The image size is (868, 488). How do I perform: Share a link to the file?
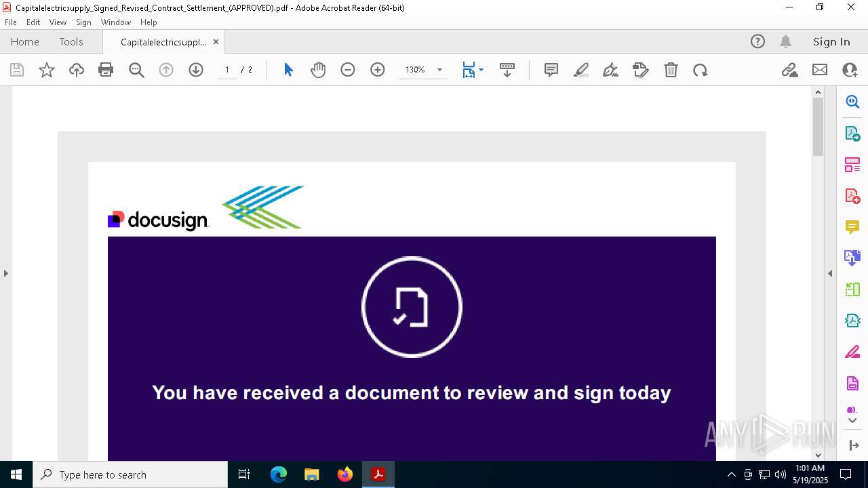(790, 70)
